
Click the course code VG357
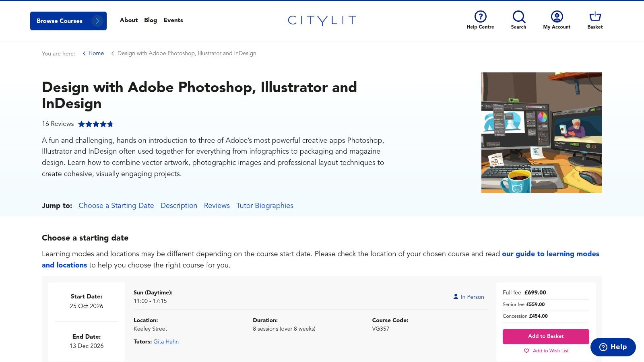(381, 329)
